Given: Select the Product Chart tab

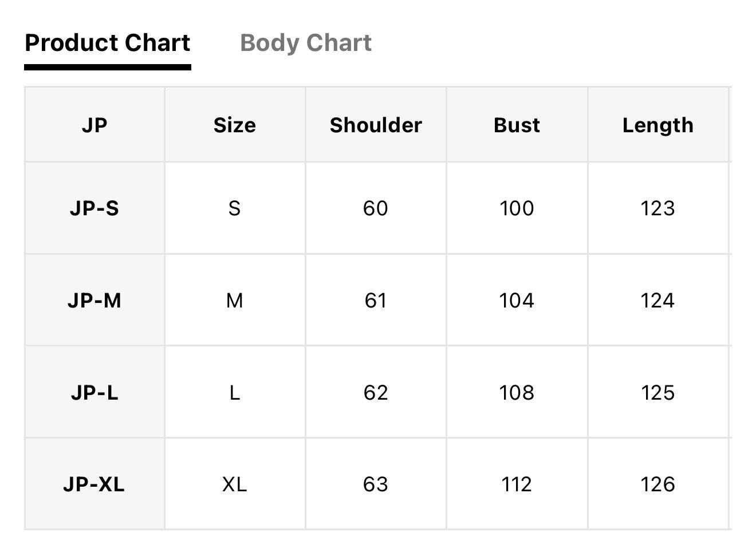Looking at the screenshot, I should click(x=108, y=43).
